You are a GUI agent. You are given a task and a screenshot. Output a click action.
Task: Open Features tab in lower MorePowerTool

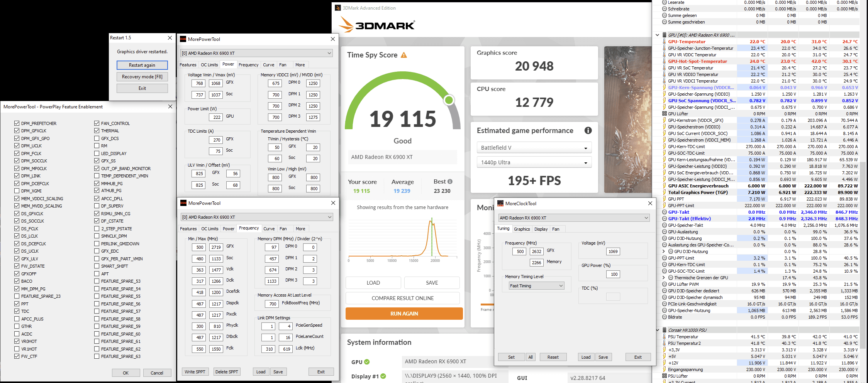(188, 229)
